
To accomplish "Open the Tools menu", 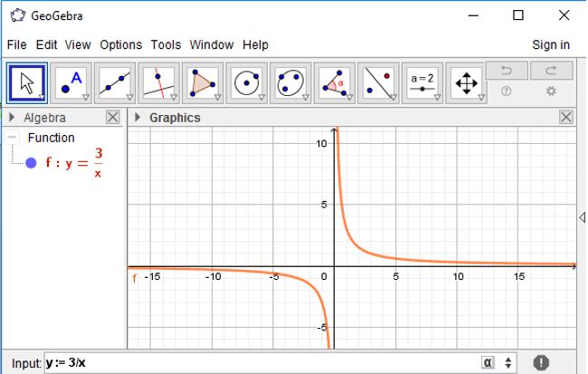I will tap(166, 44).
